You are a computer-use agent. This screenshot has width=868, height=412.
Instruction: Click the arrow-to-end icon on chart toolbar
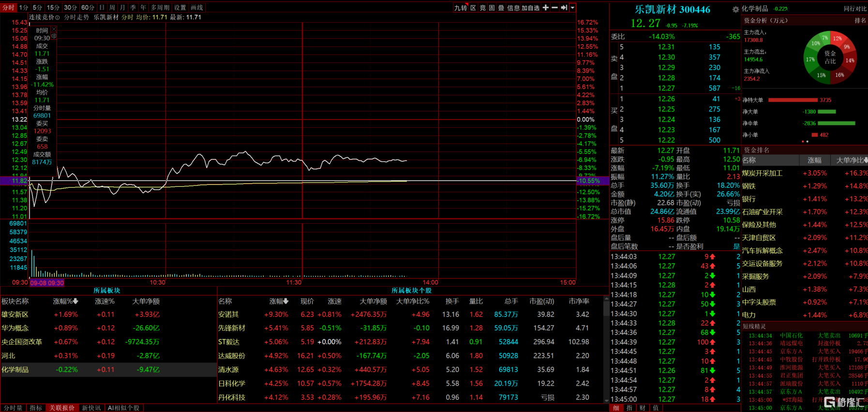564,8
